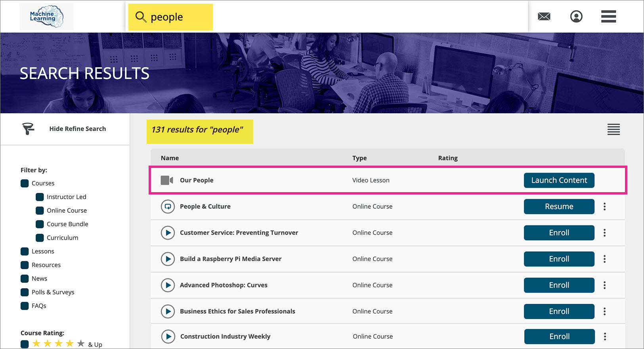
Task: Check the Instructor Led filter checkbox
Action: point(40,197)
